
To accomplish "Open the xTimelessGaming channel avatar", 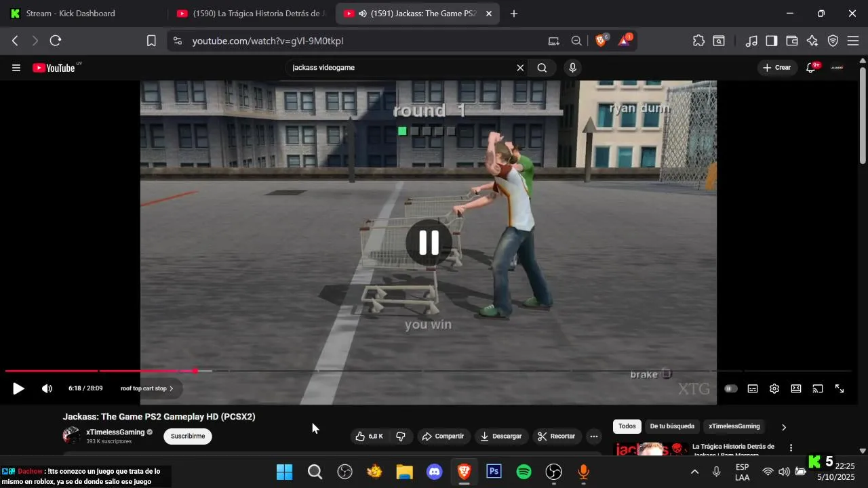I will coord(71,436).
